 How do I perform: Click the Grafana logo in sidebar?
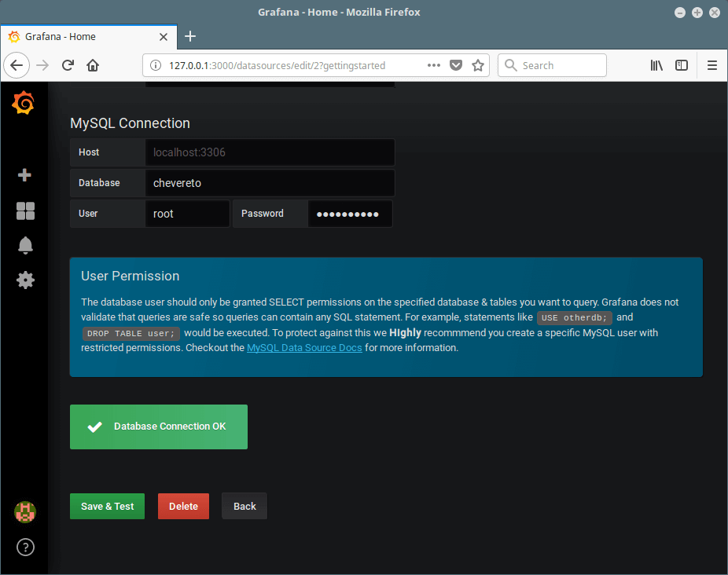(24, 103)
